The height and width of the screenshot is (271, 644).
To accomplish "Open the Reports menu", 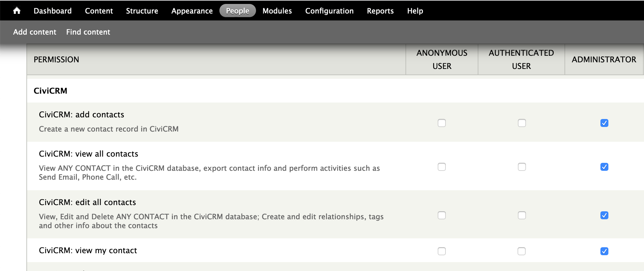I will click(x=380, y=11).
